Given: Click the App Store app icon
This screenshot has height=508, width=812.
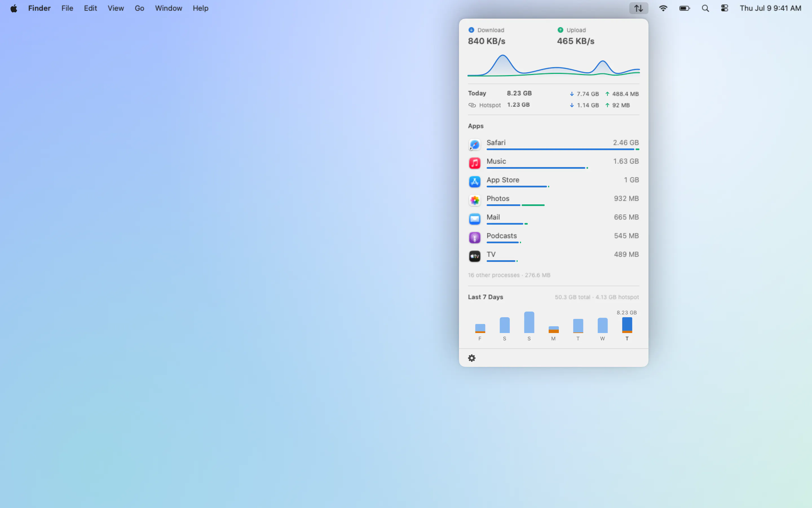Looking at the screenshot, I should 475,182.
